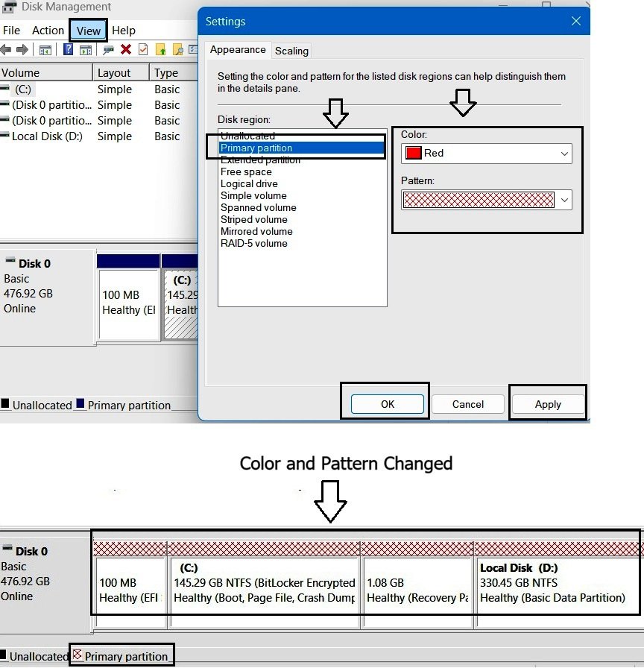Click the Properties checkmark page icon
644x668 pixels.
pos(143,49)
